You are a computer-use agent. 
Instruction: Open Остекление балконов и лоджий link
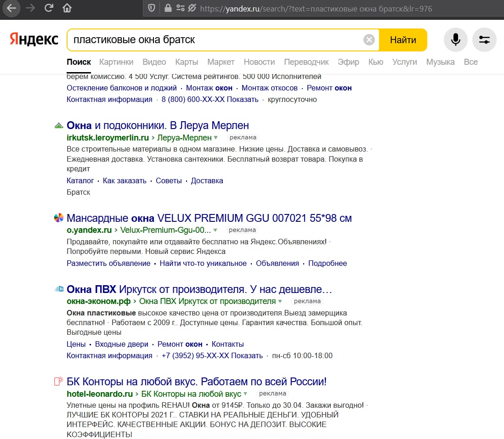click(121, 88)
